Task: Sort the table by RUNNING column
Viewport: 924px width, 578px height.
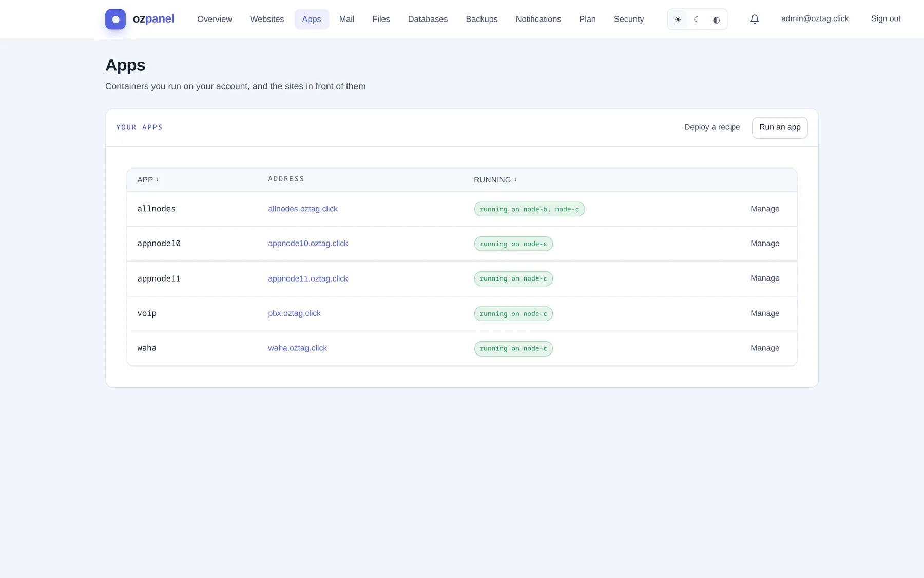Action: tap(495, 180)
